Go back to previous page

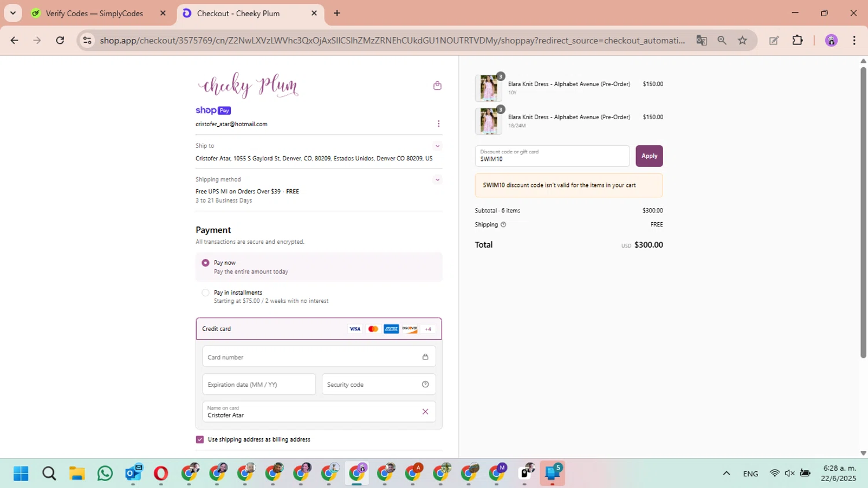pyautogui.click(x=14, y=41)
